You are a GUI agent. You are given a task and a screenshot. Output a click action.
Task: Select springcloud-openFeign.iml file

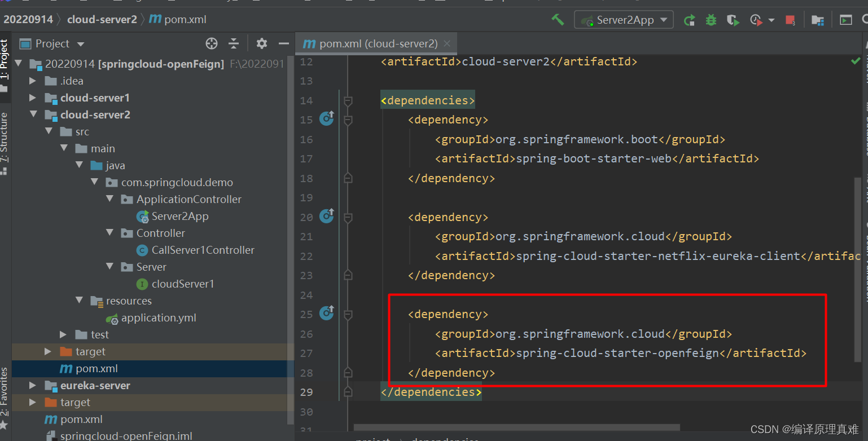tap(119, 436)
